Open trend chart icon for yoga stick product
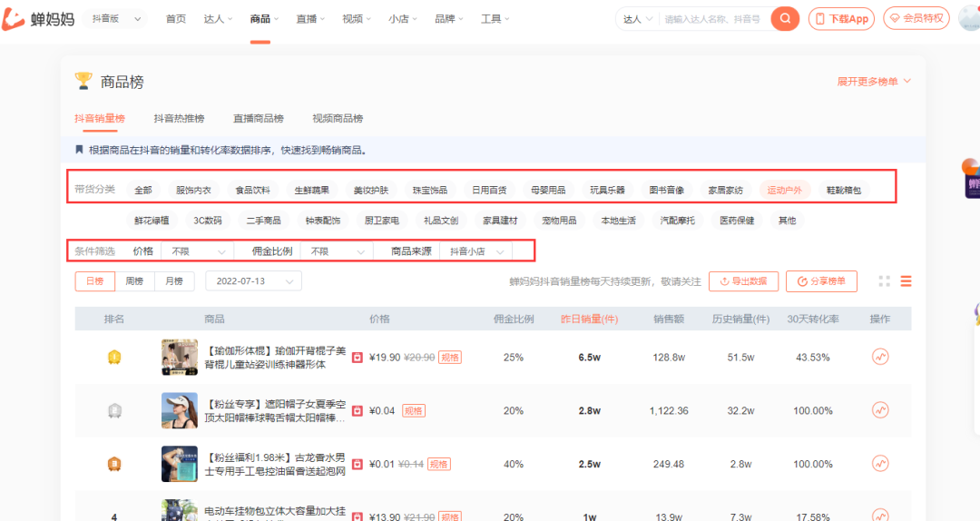 [x=879, y=358]
